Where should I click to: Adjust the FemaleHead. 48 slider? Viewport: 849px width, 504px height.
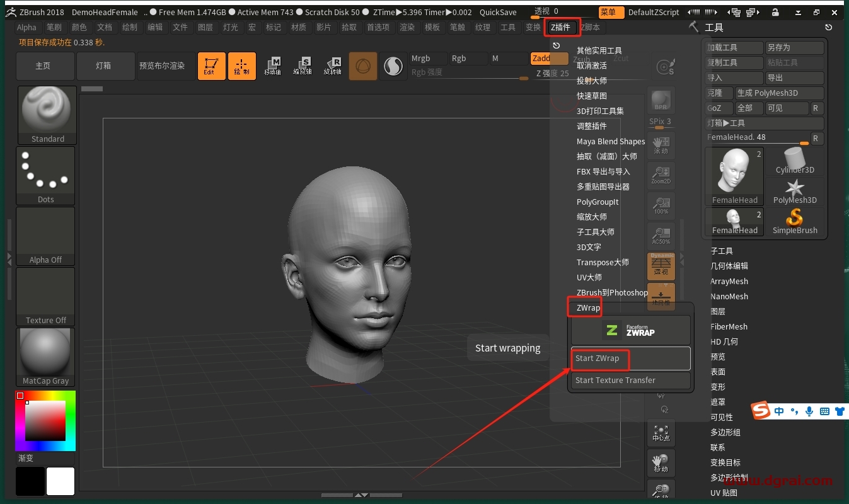pos(757,138)
